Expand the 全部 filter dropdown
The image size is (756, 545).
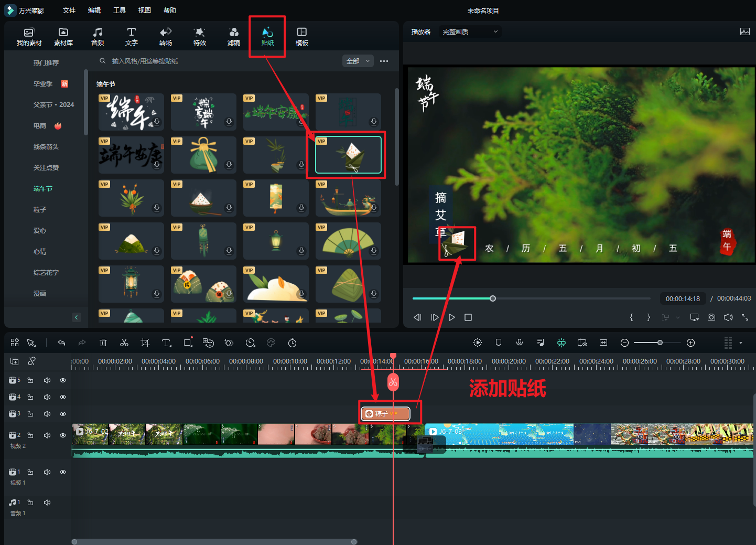click(358, 61)
